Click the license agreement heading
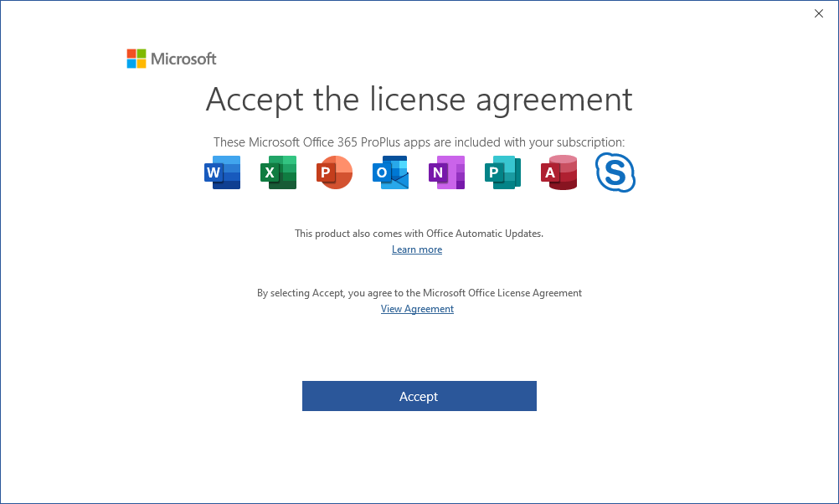 [419, 100]
